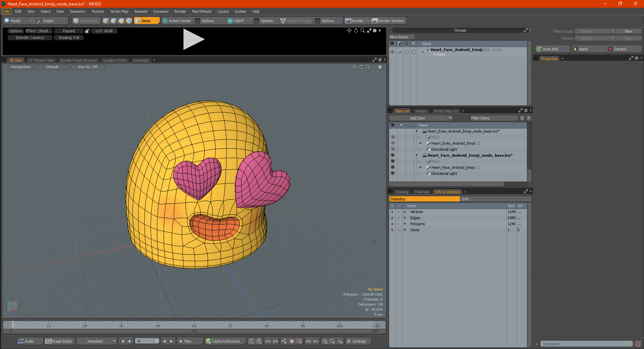The image size is (644, 349).
Task: Toggle visibility of Heart_Face_Android_Emoji group
Action: 392,52
